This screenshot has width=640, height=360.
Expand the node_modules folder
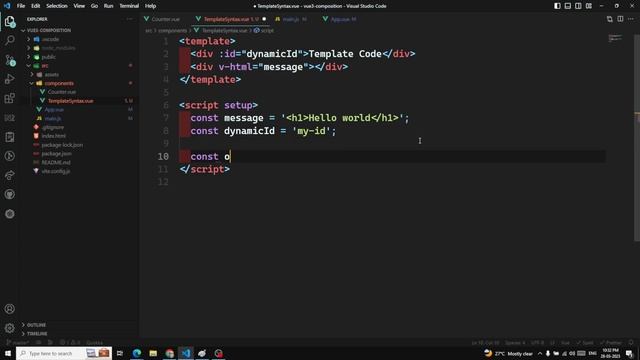click(58, 48)
